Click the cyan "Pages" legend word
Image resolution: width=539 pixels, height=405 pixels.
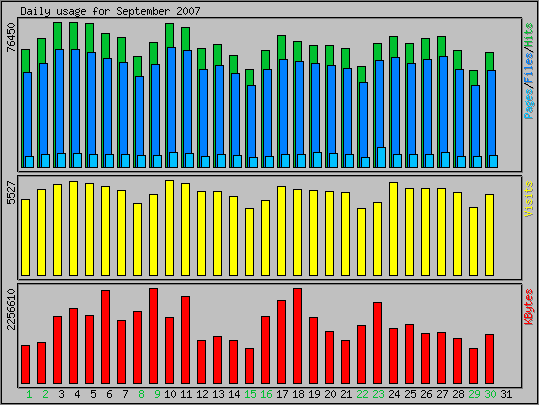[x=529, y=105]
